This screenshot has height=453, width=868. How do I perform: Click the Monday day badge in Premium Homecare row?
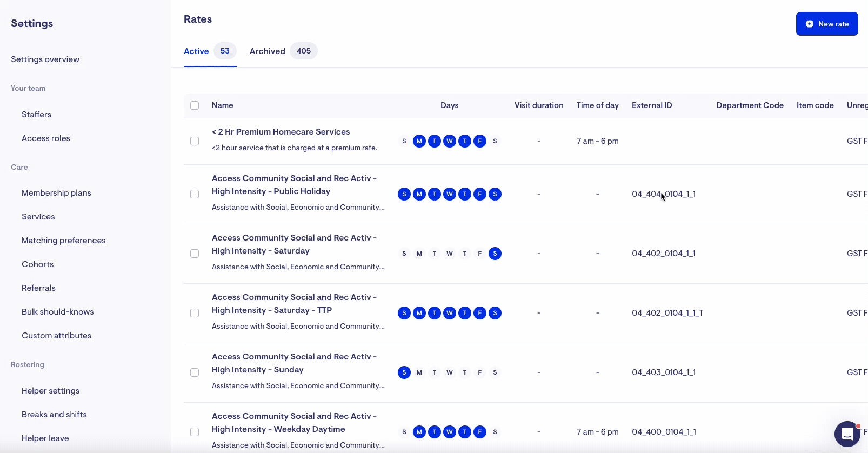(x=419, y=141)
